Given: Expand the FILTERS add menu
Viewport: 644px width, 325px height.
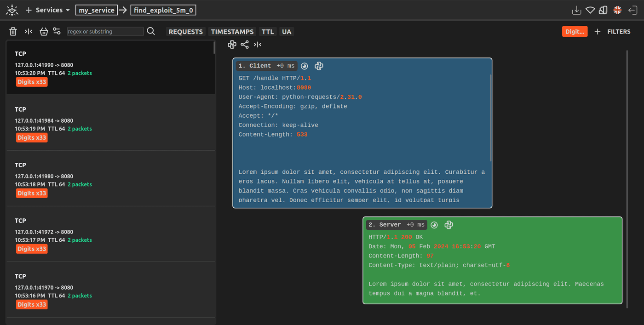Looking at the screenshot, I should click(613, 32).
